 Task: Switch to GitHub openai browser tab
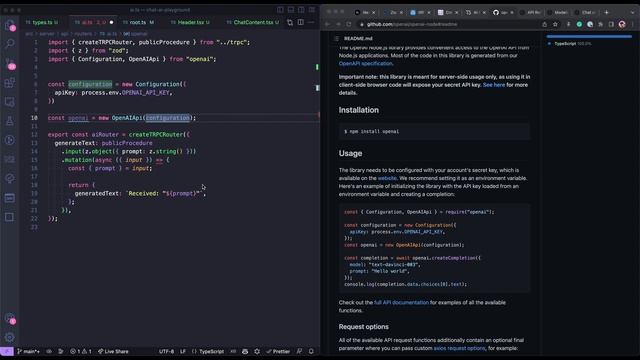503,12
